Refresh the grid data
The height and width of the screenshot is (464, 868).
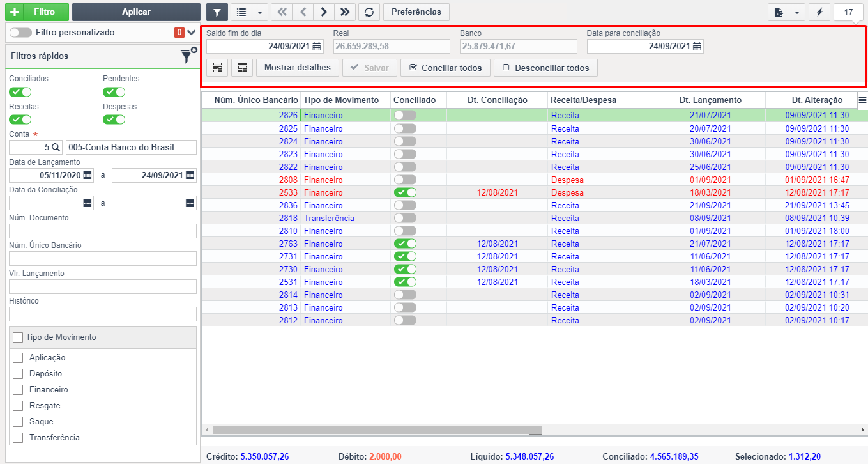(369, 12)
